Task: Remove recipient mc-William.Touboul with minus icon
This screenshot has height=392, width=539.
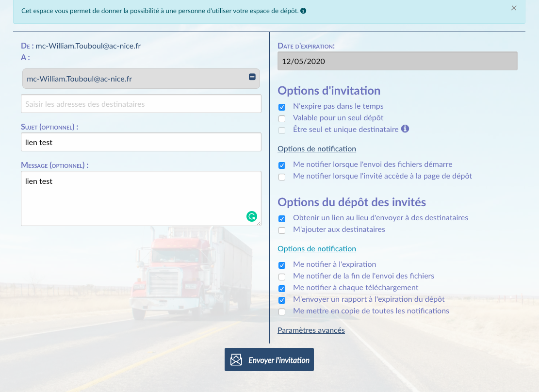Action: pos(252,77)
